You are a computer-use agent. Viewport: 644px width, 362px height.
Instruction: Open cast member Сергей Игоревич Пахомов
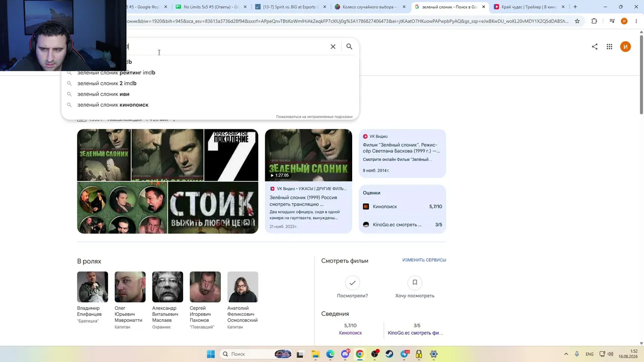click(x=205, y=301)
